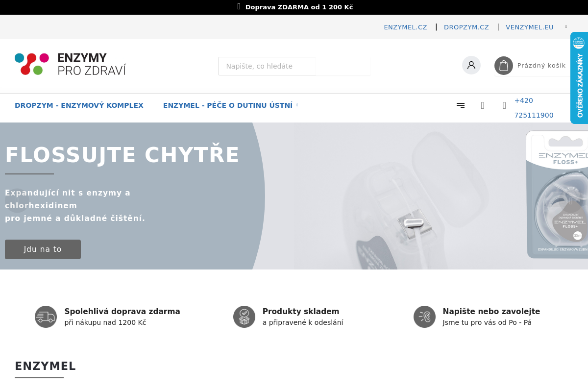Viewport: 588px width, 392px height.
Task: Open Dropzym - enzymový komplex menu
Action: pos(79,105)
